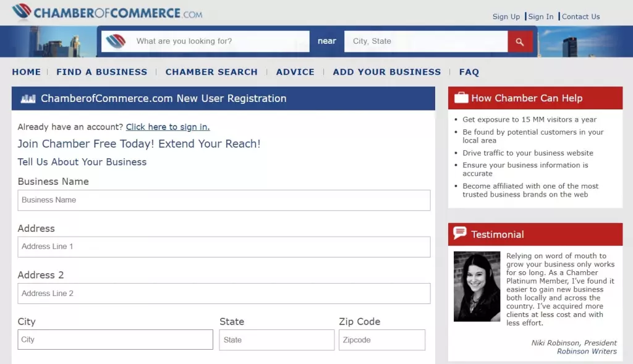This screenshot has width=633, height=364.
Task: Click the speech bubble Testimonial icon
Action: pos(460,233)
